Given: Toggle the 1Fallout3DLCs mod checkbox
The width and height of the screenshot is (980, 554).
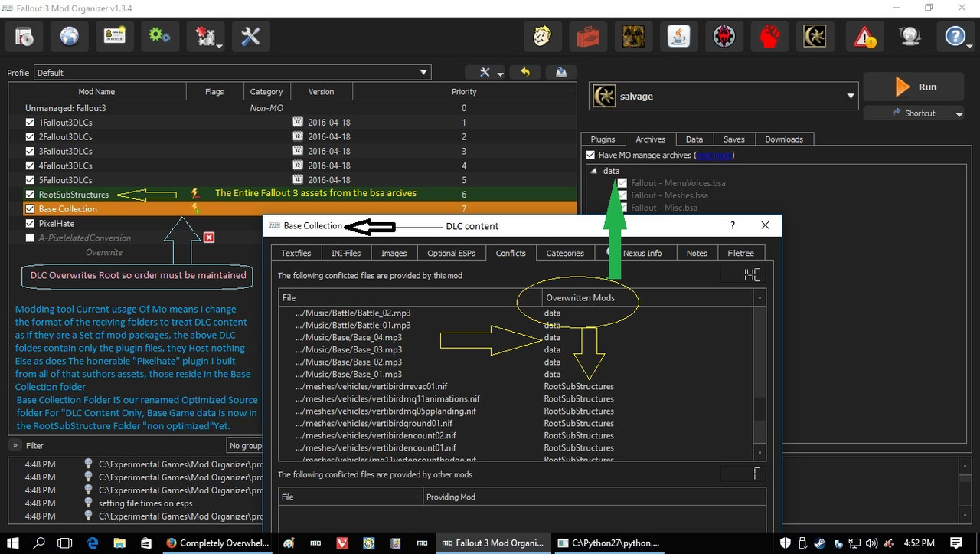Looking at the screenshot, I should tap(30, 123).
